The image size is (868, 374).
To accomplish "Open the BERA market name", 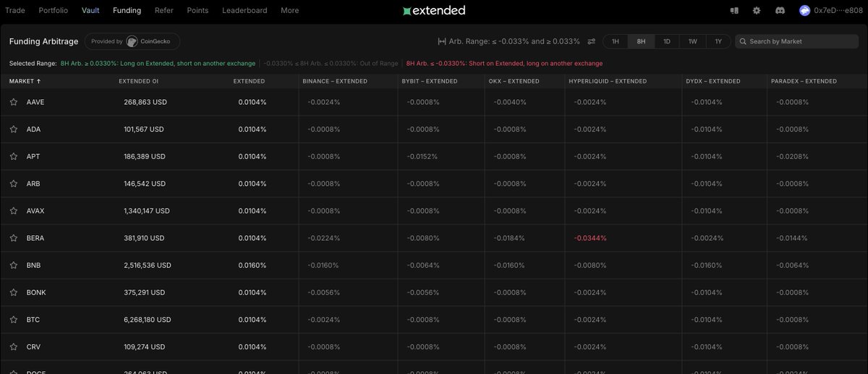I will click(35, 238).
